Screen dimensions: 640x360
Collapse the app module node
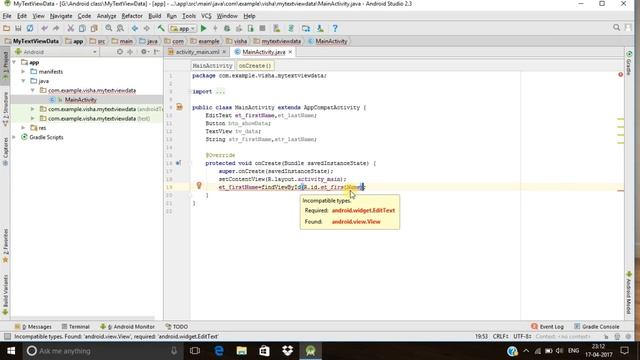pos(14,62)
